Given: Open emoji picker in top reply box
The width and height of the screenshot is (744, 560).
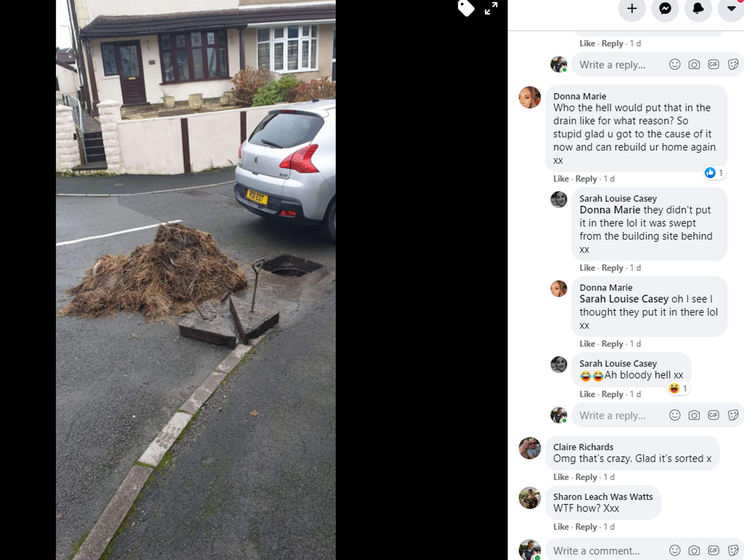Looking at the screenshot, I should pyautogui.click(x=675, y=65).
